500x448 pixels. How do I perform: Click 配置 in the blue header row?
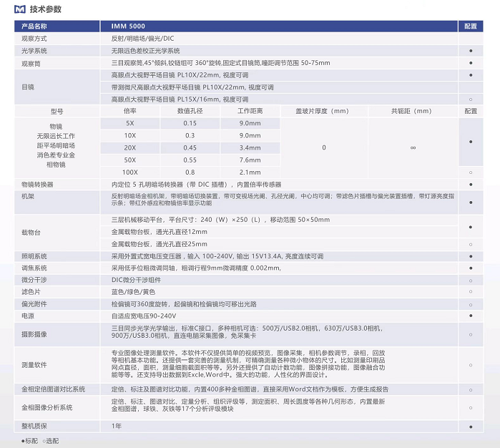coord(471,26)
